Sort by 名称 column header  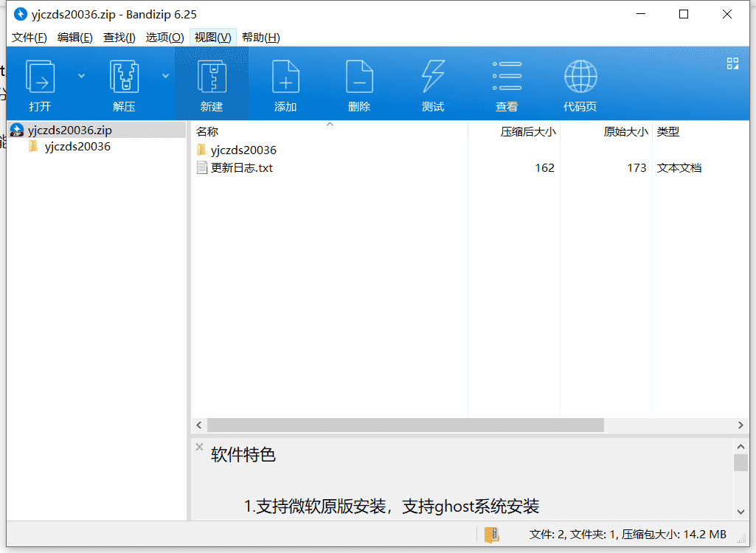click(207, 132)
